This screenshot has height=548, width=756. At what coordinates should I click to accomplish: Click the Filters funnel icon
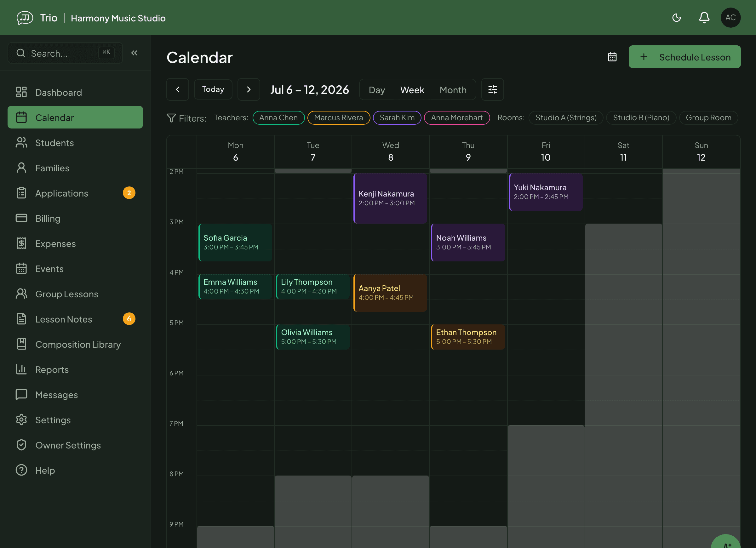(x=171, y=118)
